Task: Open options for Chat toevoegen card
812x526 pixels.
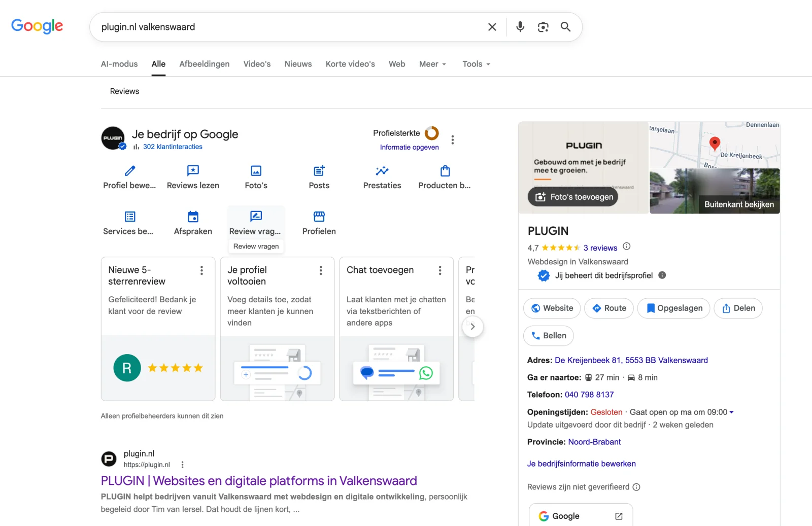Action: tap(440, 270)
